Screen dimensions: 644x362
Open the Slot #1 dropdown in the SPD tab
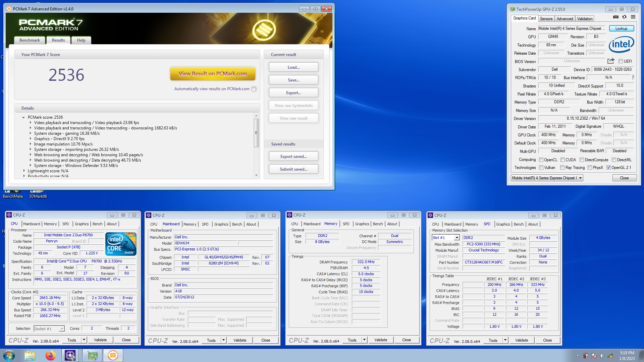pos(457,238)
